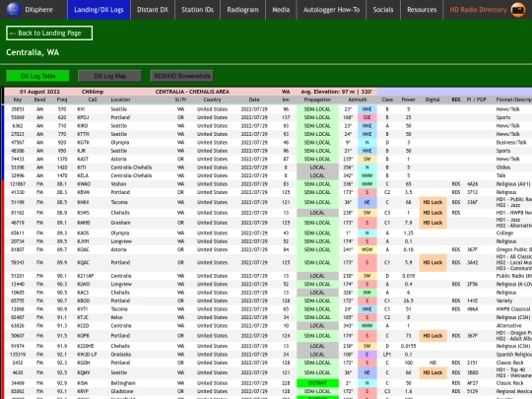Show the DX Log Map view
Image resolution: width=532 pixels, height=399 pixels.
tap(110, 76)
